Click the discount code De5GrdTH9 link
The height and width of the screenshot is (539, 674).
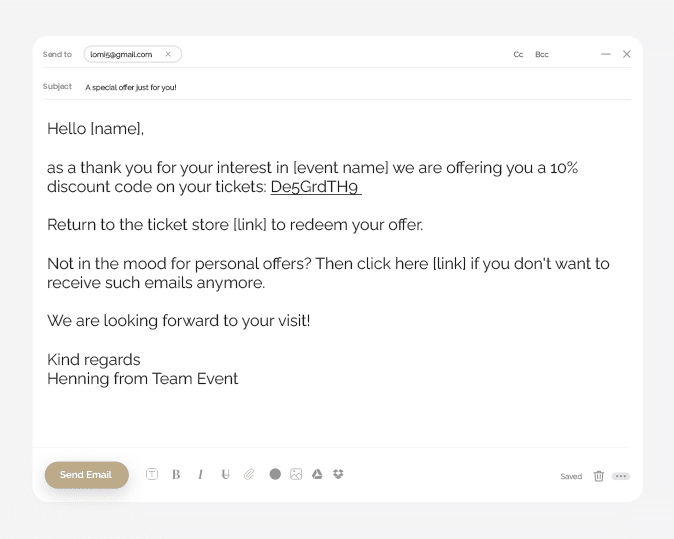(316, 187)
